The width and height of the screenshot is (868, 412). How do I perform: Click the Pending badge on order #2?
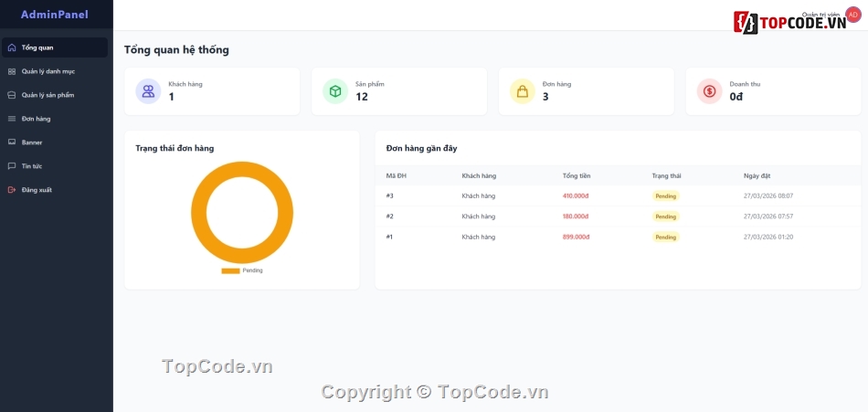pos(665,217)
